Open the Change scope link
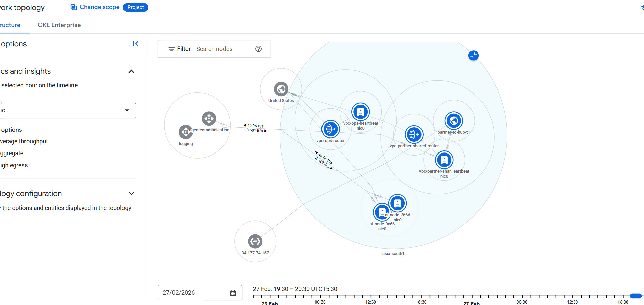The height and width of the screenshot is (305, 644). click(x=99, y=7)
